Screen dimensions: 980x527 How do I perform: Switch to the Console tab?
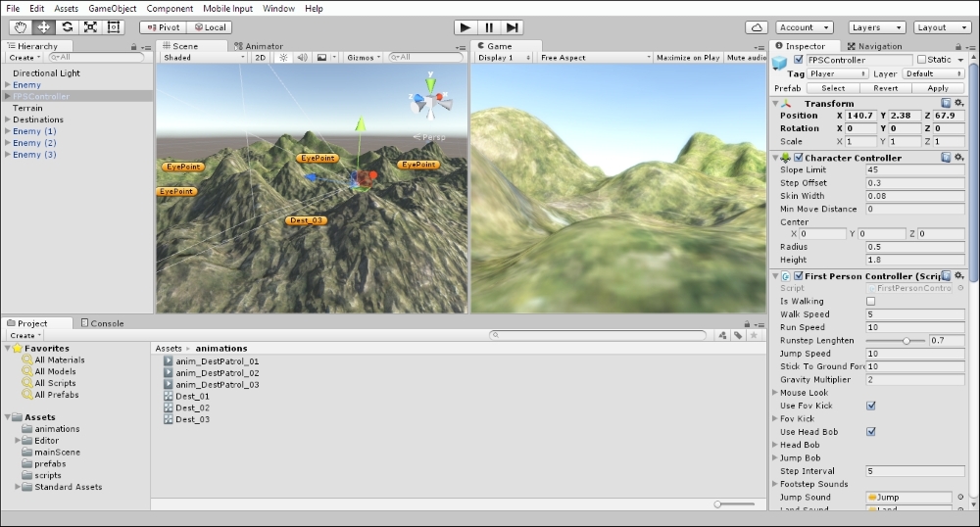tap(103, 323)
